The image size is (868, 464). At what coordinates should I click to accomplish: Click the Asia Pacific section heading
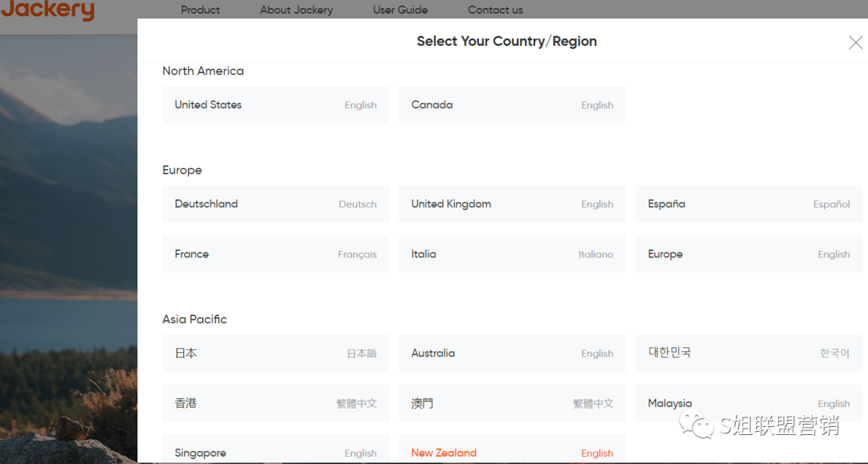coord(194,319)
